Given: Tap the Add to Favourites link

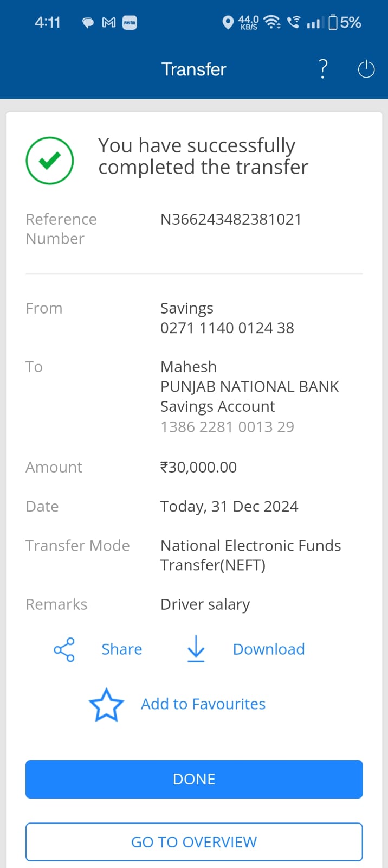Looking at the screenshot, I should point(203,704).
